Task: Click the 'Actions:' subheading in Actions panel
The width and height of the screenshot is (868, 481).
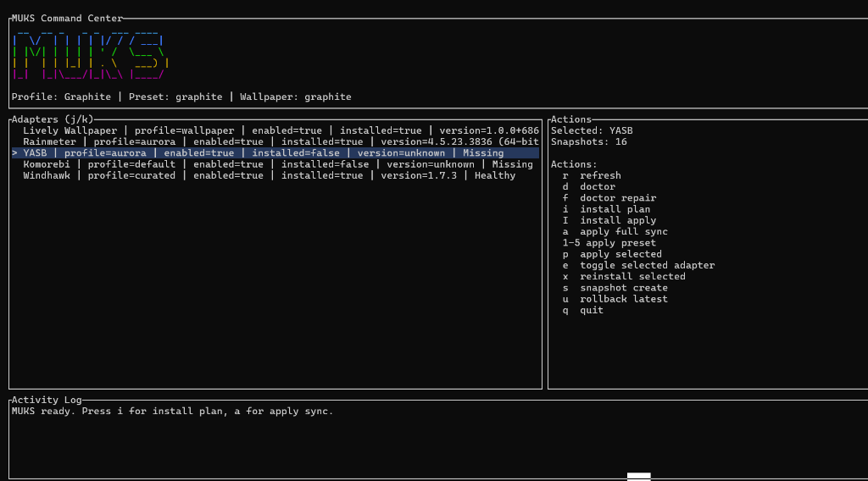Action: pos(574,164)
